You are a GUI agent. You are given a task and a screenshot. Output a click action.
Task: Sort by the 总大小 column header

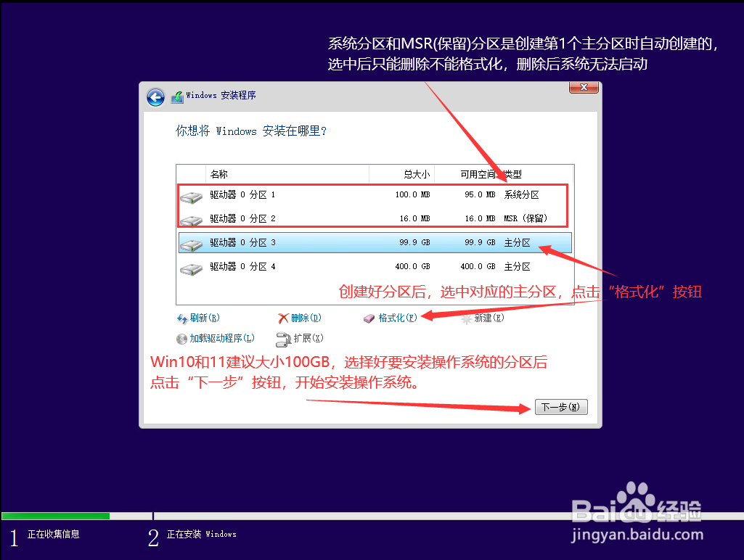click(x=402, y=174)
